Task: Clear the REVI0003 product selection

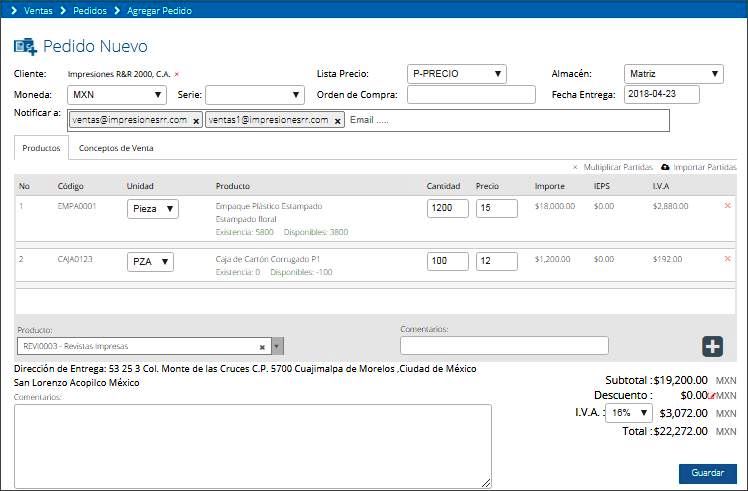Action: [262, 347]
